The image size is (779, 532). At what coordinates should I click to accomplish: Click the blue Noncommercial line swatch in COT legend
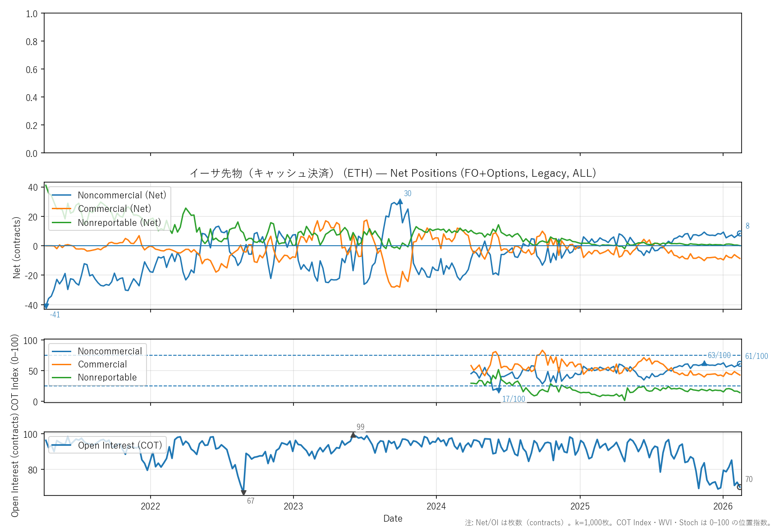coord(62,351)
